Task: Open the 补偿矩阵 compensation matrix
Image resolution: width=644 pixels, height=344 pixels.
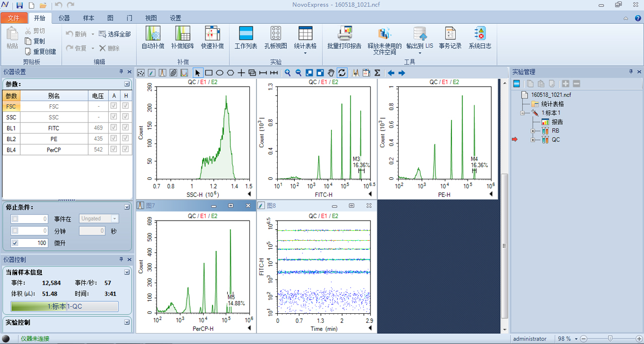Action: [x=182, y=38]
